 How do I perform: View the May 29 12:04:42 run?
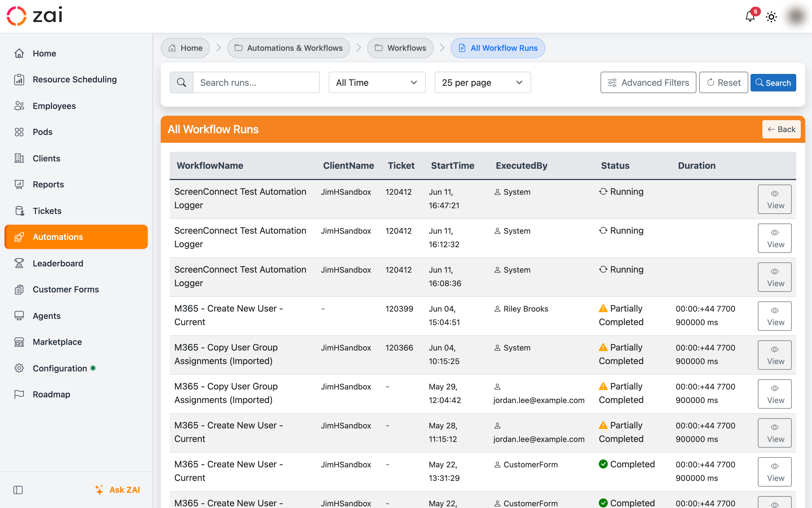(775, 394)
